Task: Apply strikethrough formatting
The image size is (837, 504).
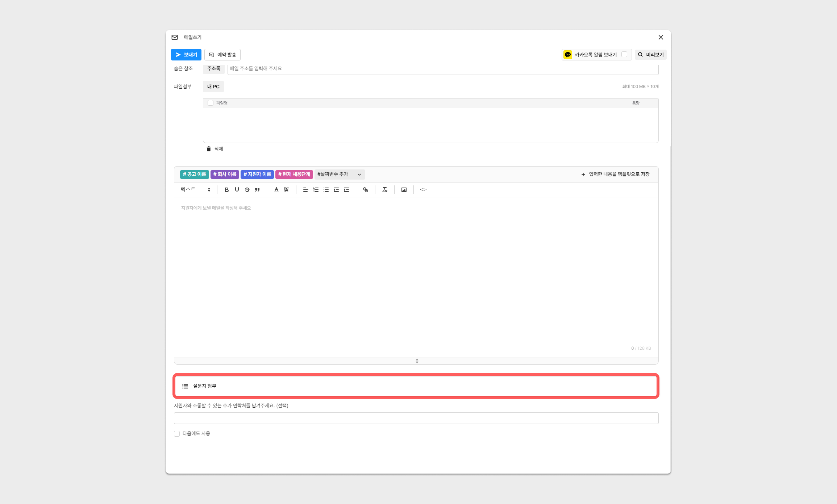Action: [247, 190]
